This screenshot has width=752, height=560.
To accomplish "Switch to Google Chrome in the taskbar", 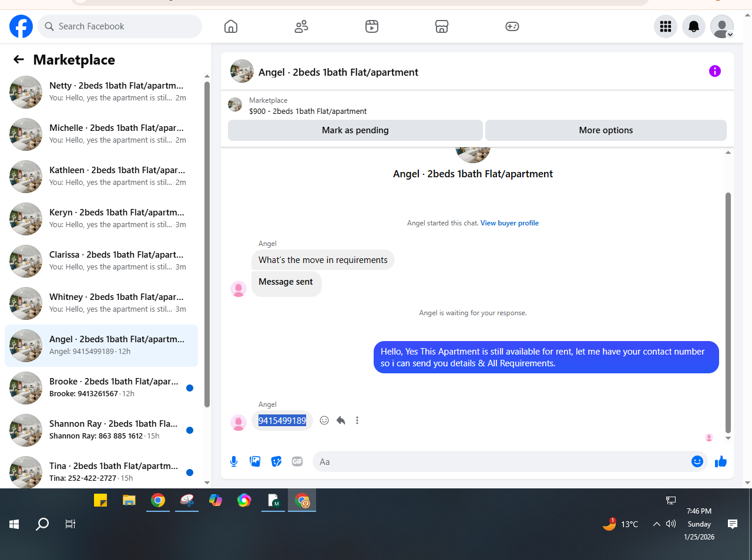I will [x=158, y=500].
